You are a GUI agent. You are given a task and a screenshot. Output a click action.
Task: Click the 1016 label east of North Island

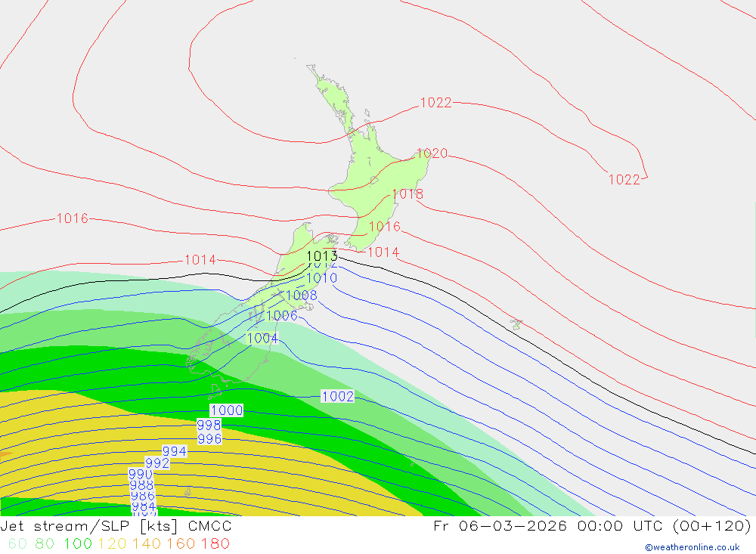tap(385, 226)
